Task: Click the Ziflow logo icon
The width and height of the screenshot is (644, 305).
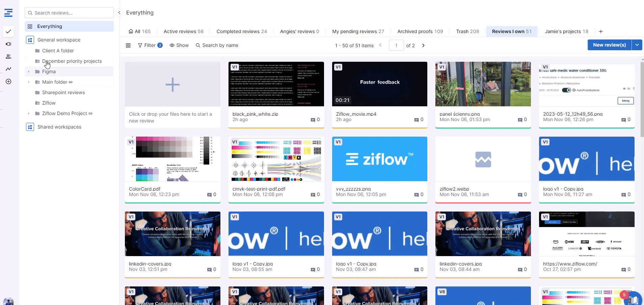Action: click(8, 13)
